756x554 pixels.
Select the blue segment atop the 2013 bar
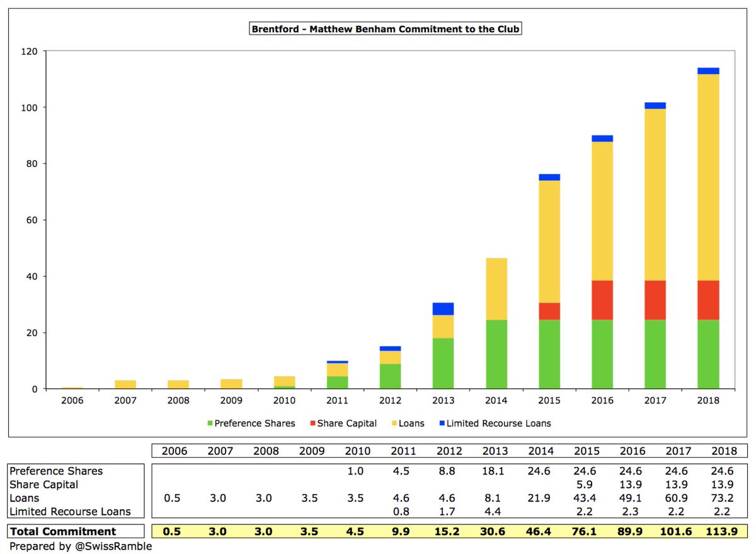(x=443, y=309)
